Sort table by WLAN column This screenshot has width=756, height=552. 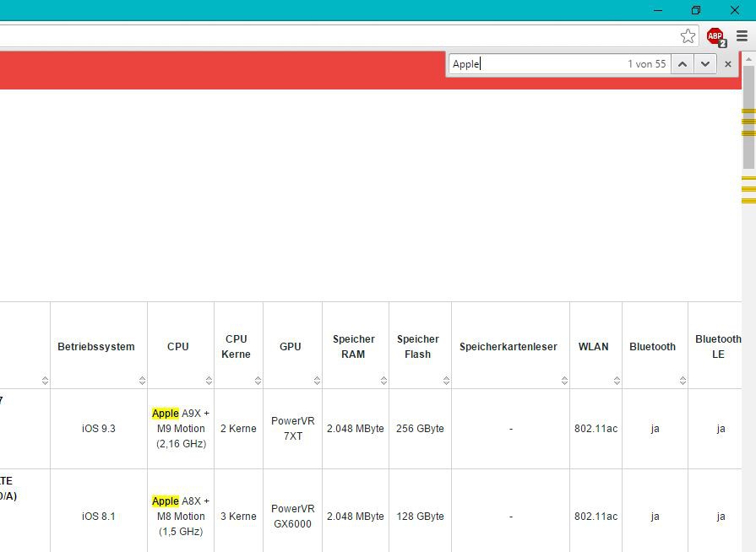(x=594, y=347)
